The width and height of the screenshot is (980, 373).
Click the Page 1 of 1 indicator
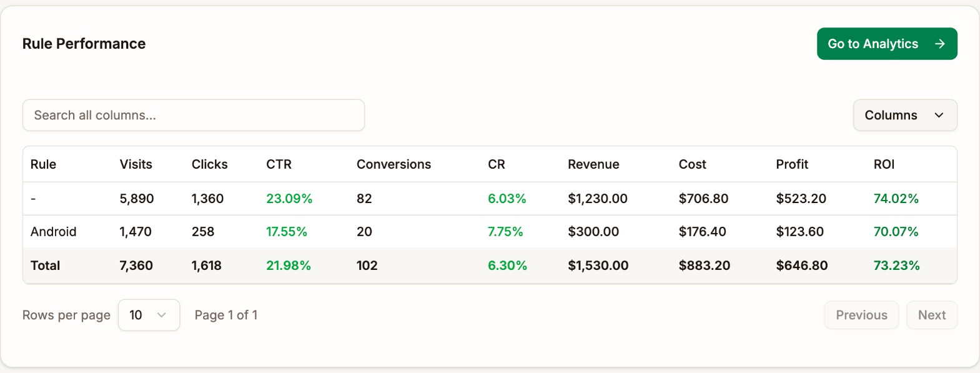[x=226, y=315]
